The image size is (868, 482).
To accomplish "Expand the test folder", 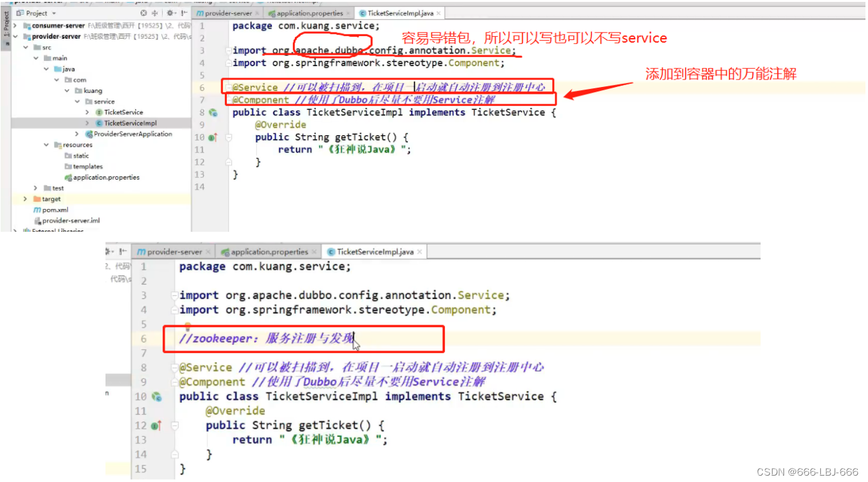I will pos(36,188).
